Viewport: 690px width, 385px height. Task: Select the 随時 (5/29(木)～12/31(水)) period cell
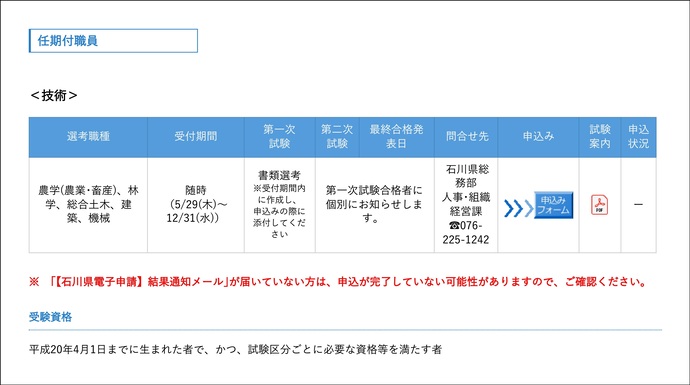[196, 204]
